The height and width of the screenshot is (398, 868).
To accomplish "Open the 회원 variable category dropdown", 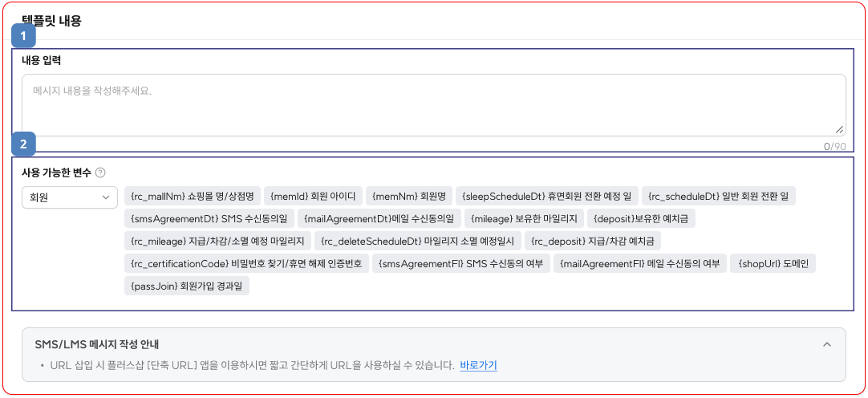I will (x=70, y=197).
